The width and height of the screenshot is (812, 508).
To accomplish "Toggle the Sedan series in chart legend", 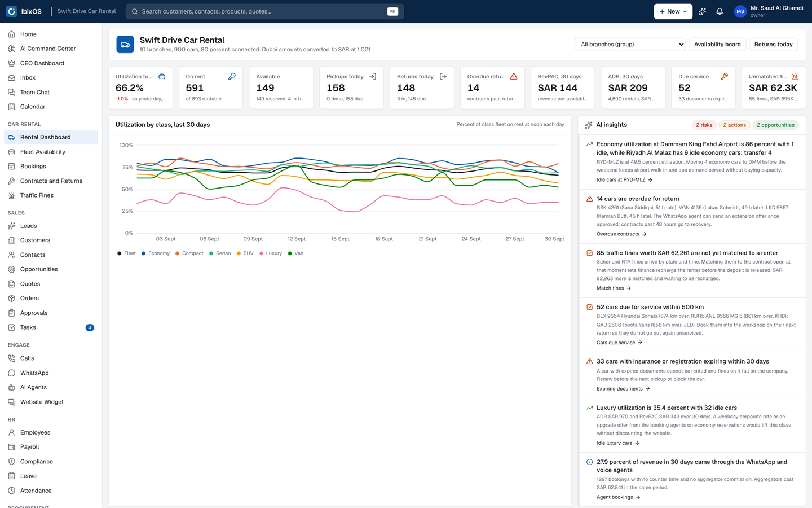I will pyautogui.click(x=220, y=253).
